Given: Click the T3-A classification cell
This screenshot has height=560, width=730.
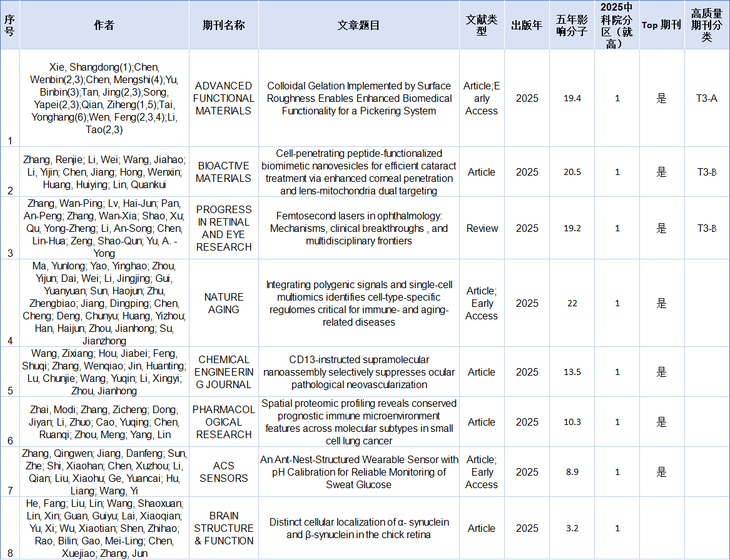Looking at the screenshot, I should point(706,98).
